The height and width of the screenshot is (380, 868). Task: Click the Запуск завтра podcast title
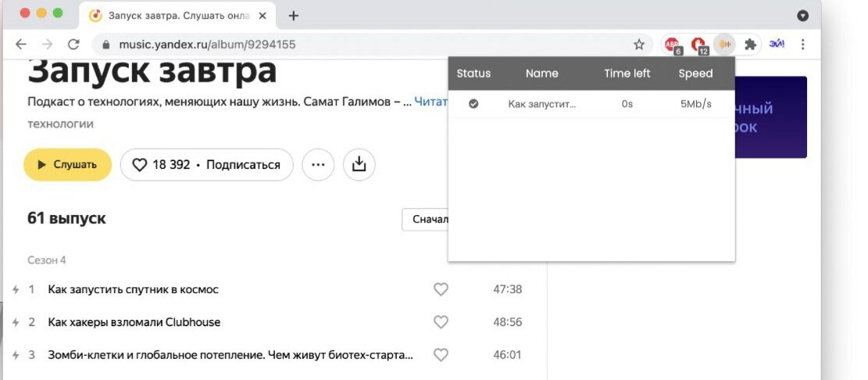[152, 71]
